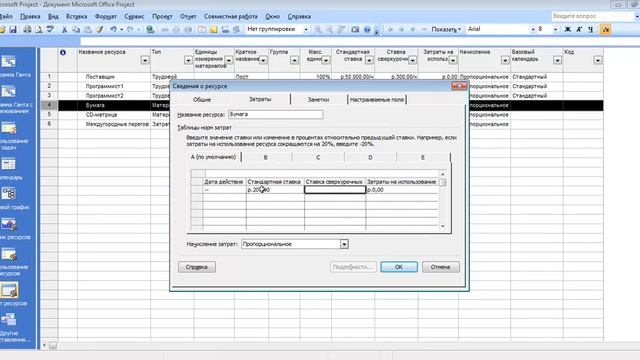
Task: Click the Cut scissors icon
Action: click(x=64, y=29)
